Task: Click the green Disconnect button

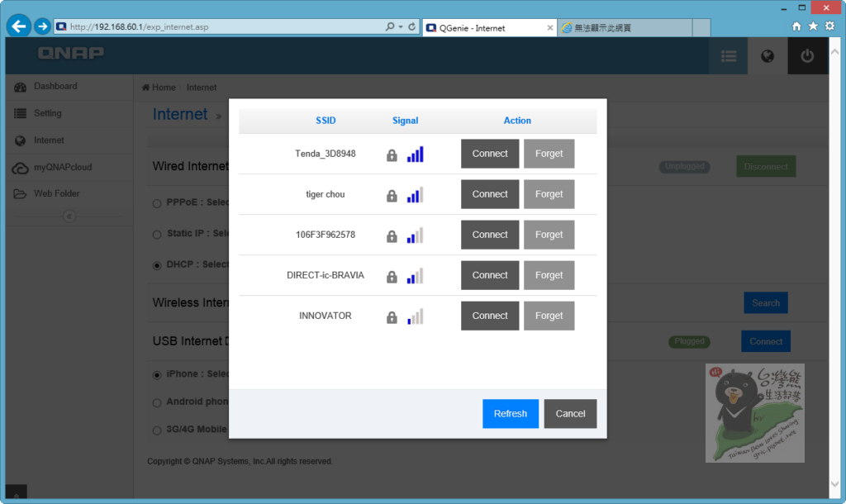Action: 766,166
